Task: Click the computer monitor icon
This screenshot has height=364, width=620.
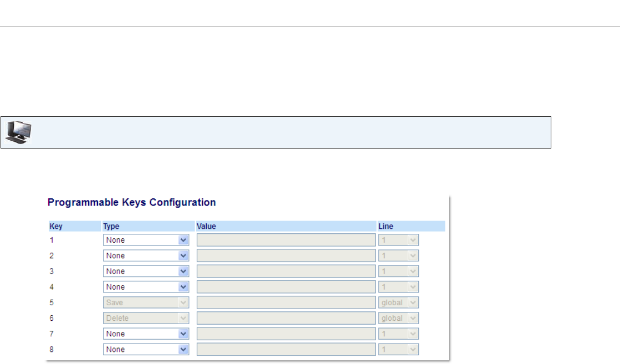Action: click(x=18, y=132)
